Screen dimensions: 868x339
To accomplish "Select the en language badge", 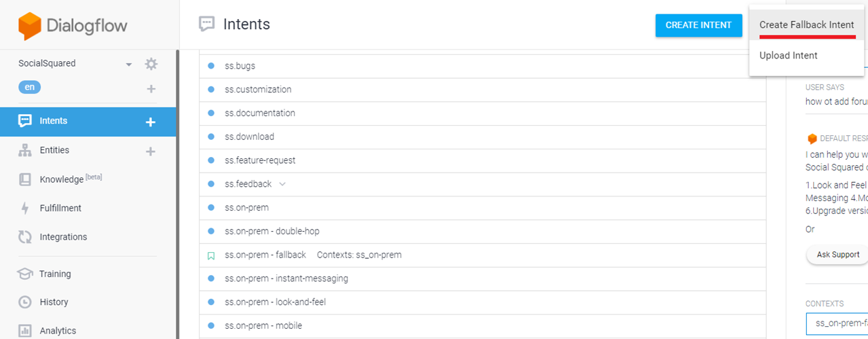I will [29, 87].
